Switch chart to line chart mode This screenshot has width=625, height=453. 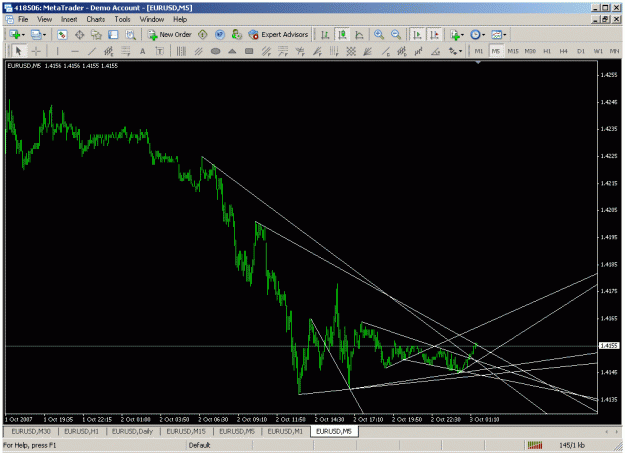click(359, 35)
